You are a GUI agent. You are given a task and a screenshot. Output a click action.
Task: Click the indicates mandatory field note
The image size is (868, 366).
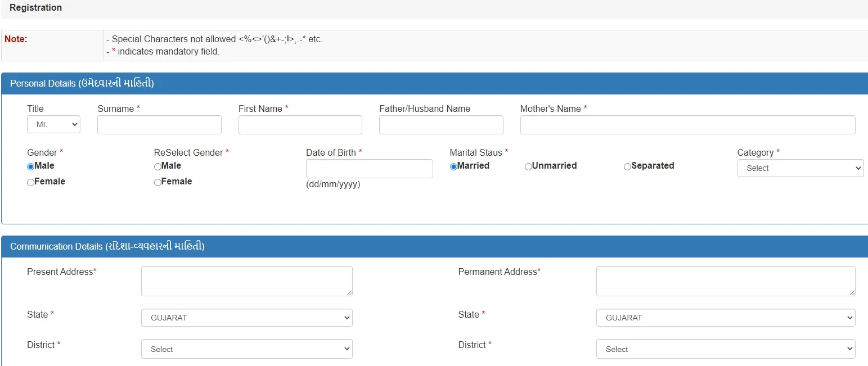coord(163,52)
